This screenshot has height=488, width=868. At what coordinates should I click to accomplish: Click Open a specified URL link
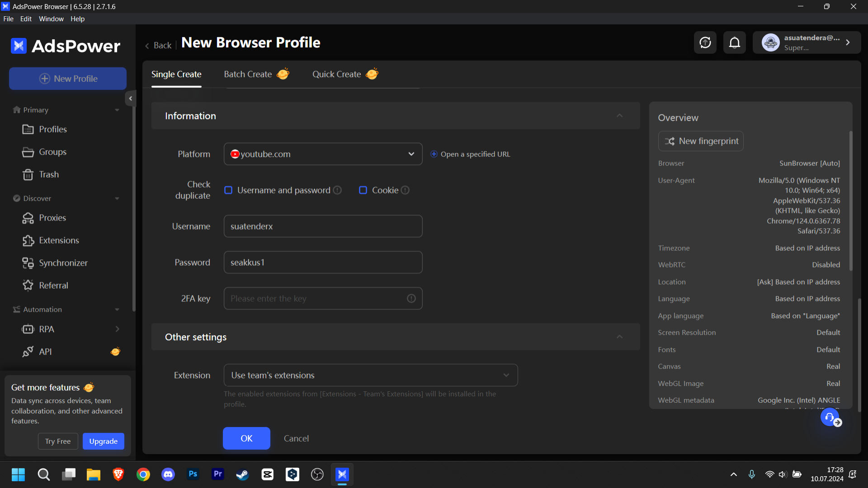point(470,154)
